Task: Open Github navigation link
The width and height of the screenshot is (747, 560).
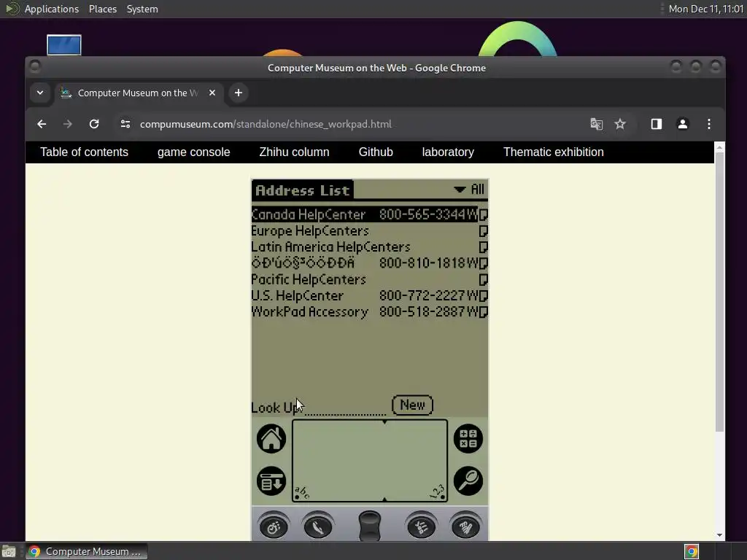Action: coord(376,152)
